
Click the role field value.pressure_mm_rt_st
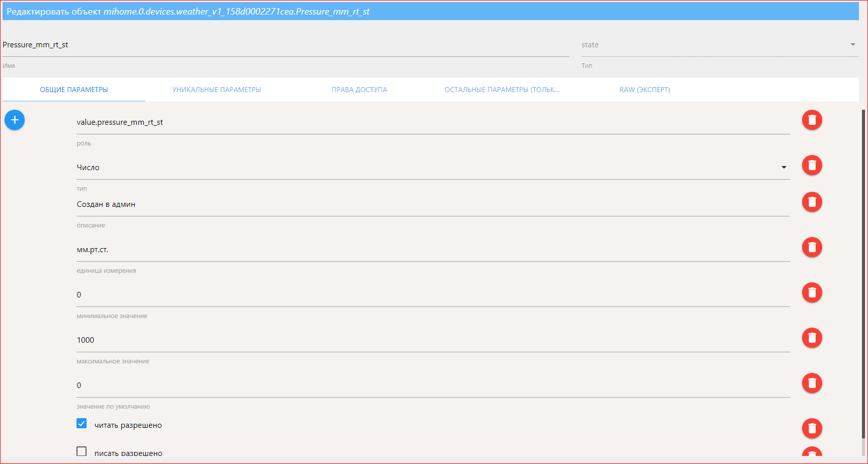(x=433, y=122)
